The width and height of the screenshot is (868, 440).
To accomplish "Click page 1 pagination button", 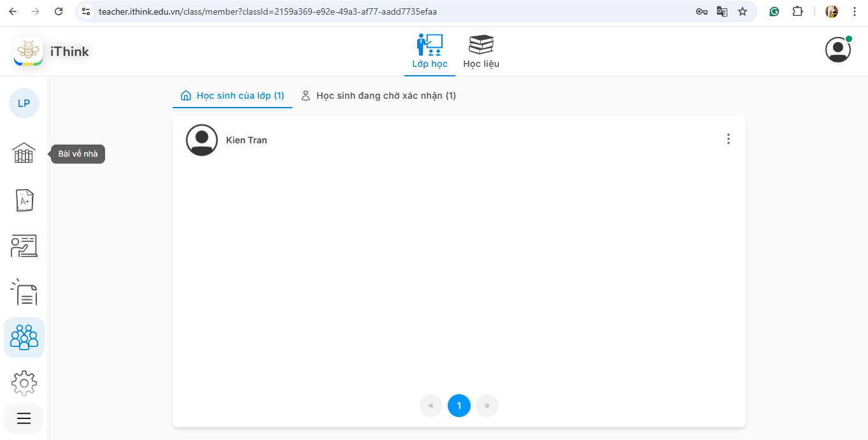I will (x=459, y=406).
